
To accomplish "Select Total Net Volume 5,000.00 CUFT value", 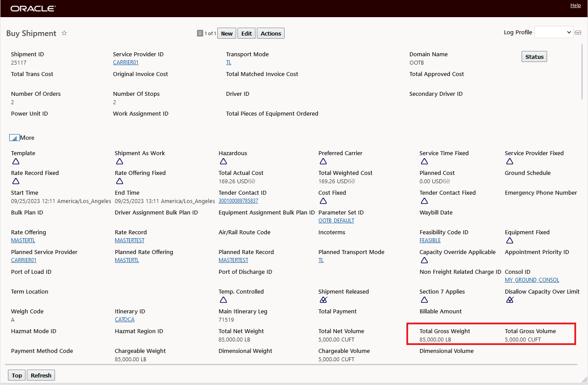I will tap(336, 339).
